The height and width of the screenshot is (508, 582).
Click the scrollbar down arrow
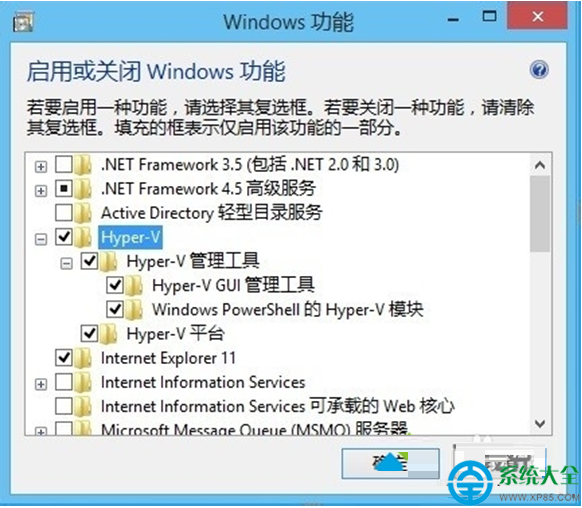click(x=540, y=423)
